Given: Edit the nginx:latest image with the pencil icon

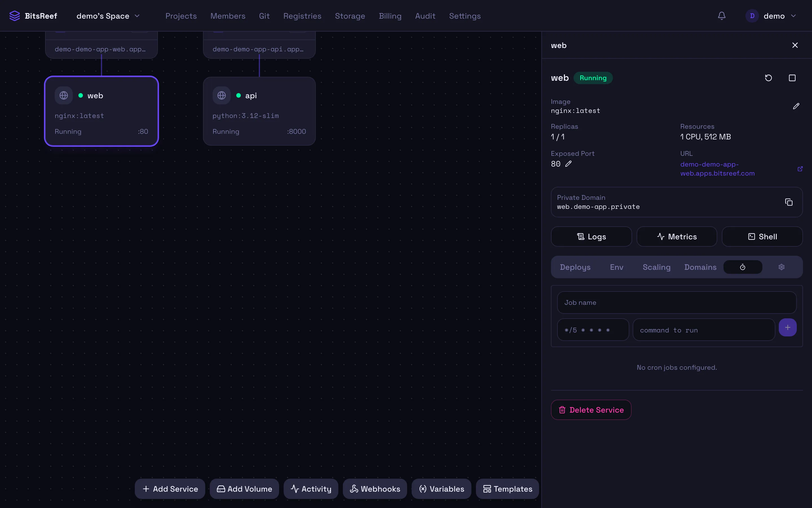Looking at the screenshot, I should [796, 106].
